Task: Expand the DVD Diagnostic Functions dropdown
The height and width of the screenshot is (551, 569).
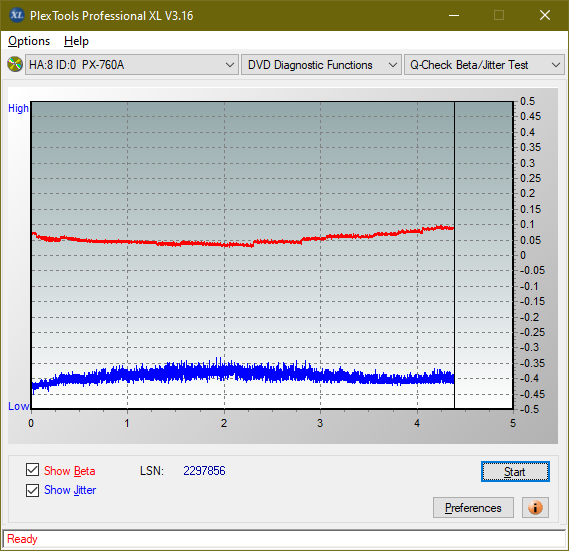Action: pos(321,65)
